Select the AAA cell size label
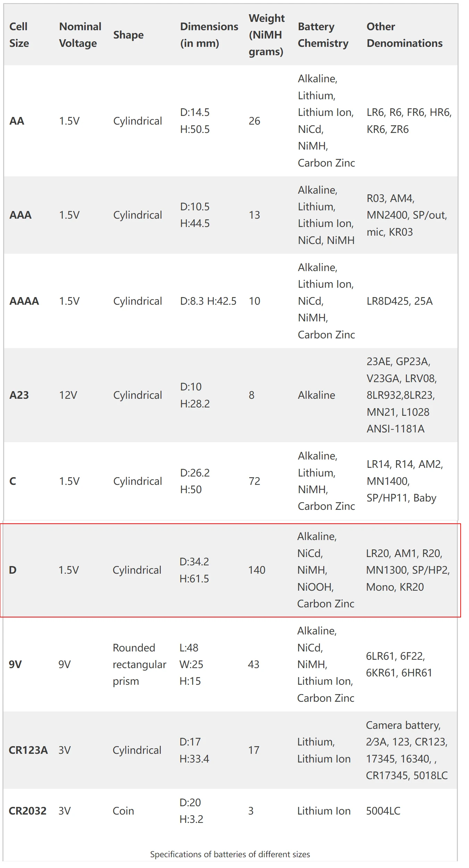469x868 pixels. pyautogui.click(x=20, y=215)
